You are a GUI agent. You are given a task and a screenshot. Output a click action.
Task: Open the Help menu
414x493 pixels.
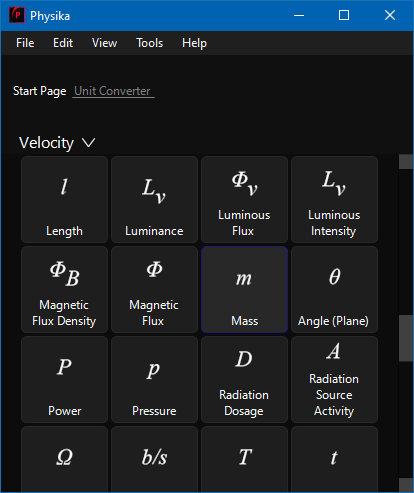194,43
